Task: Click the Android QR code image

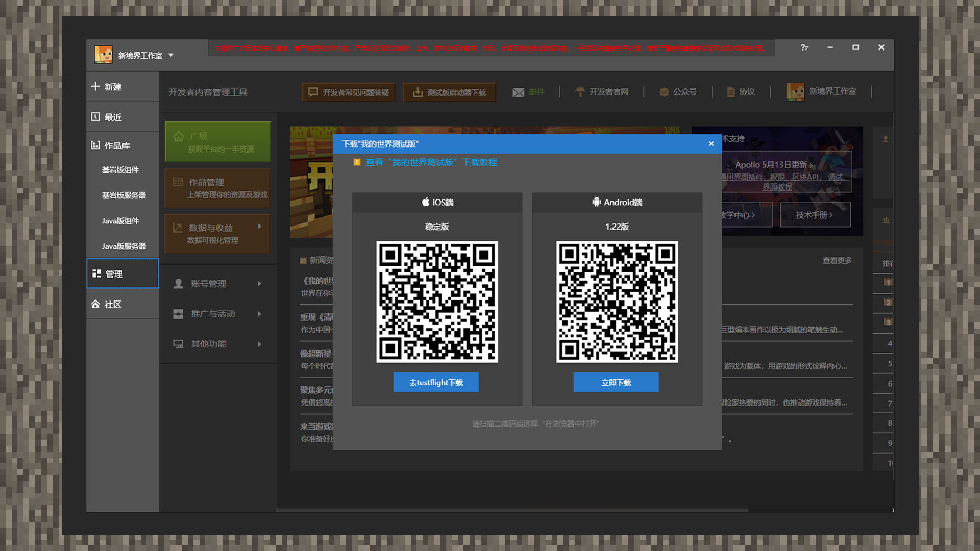Action: tap(617, 302)
